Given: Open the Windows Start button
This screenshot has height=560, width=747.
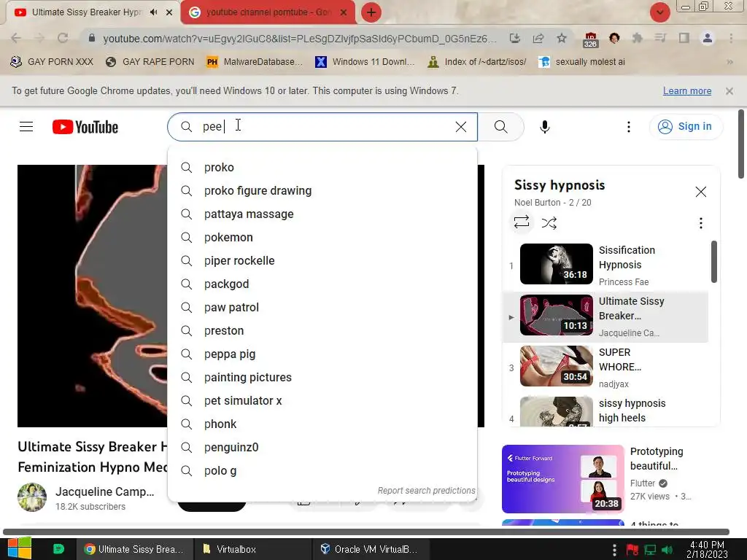Looking at the screenshot, I should [20, 549].
